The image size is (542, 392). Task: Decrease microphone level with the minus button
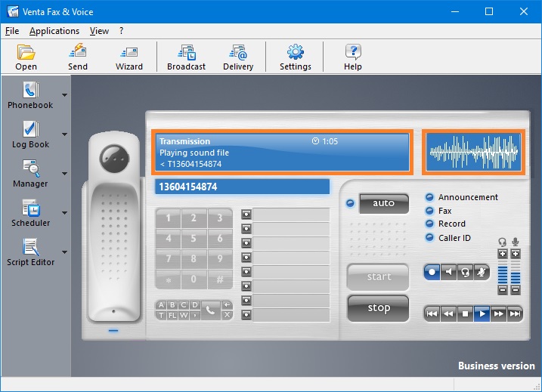point(516,290)
